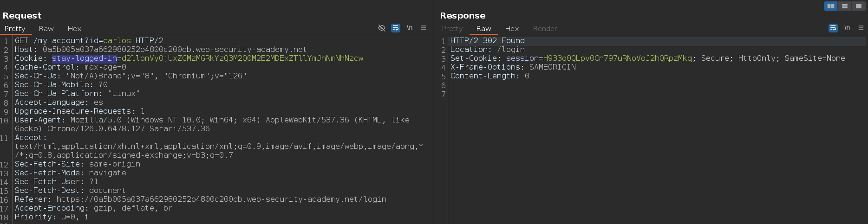Switch to top-bottom split layout
Image resolution: width=868 pixels, height=224 pixels.
(845, 6)
